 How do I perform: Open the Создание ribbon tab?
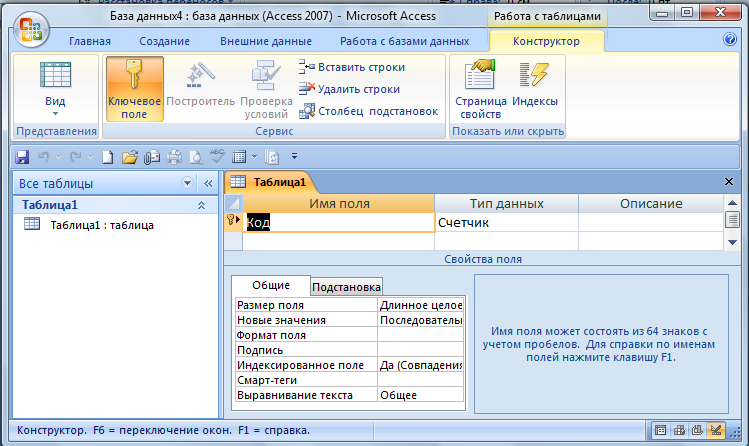tap(164, 42)
